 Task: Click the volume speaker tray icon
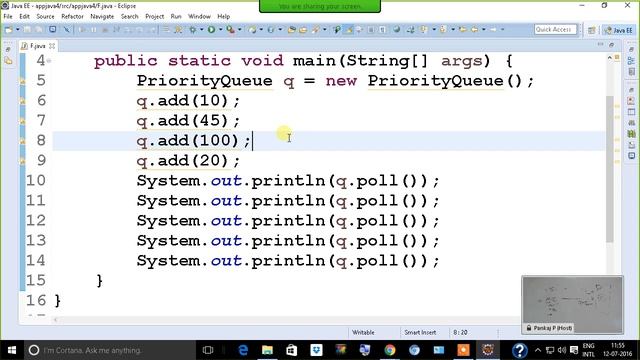(x=562, y=350)
